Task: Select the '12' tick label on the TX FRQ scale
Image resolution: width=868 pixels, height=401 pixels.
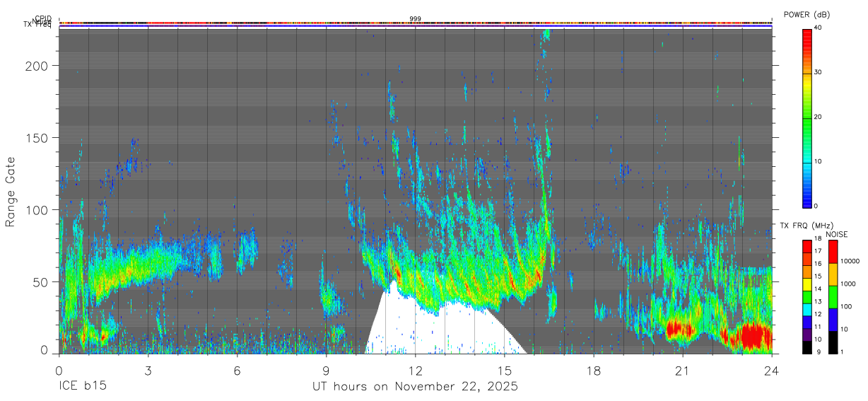Action: click(818, 314)
